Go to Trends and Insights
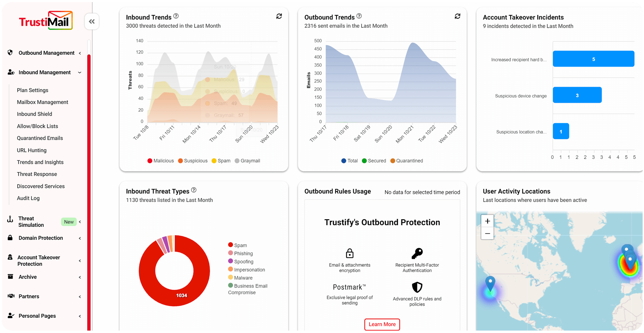The image size is (644, 333). [x=40, y=162]
